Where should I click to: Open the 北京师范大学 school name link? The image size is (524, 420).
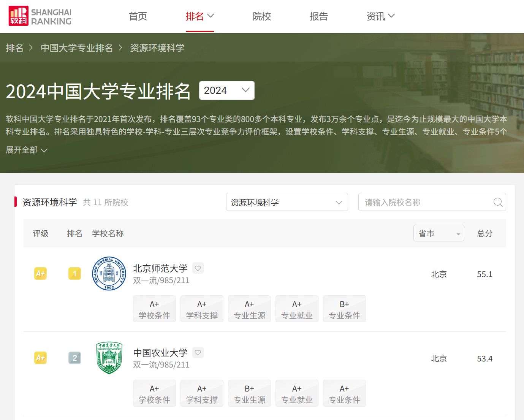coord(160,268)
